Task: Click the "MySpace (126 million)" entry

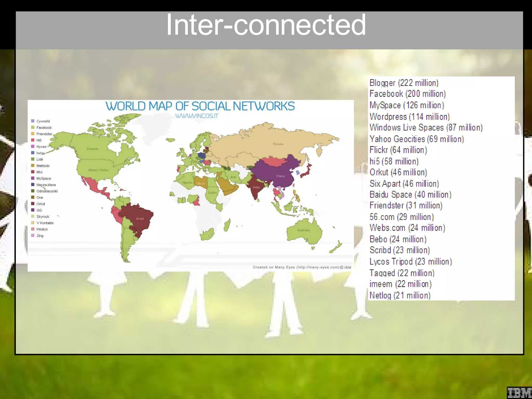Action: pos(407,105)
